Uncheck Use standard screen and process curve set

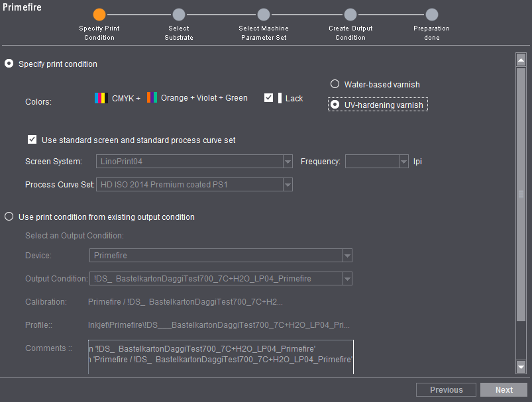point(32,140)
